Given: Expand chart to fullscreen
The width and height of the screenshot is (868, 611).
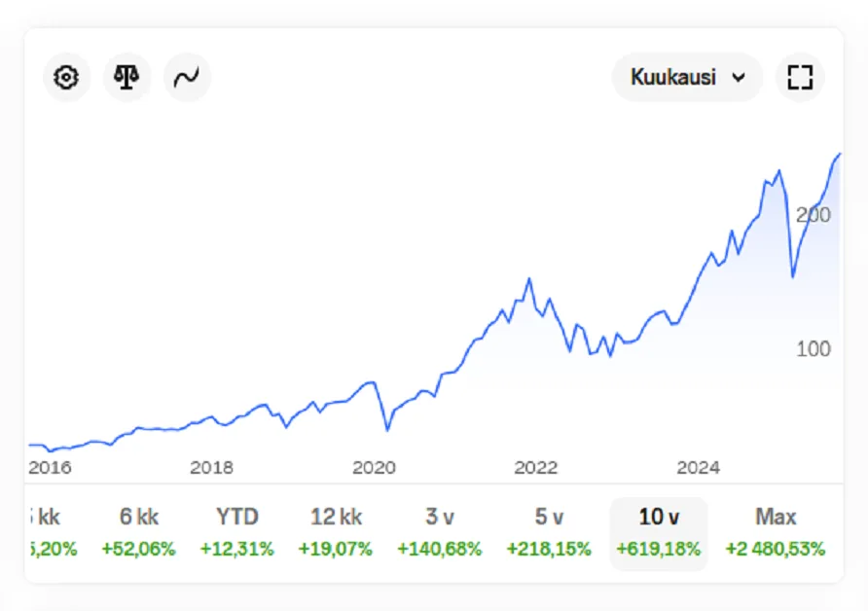Looking at the screenshot, I should (x=800, y=78).
